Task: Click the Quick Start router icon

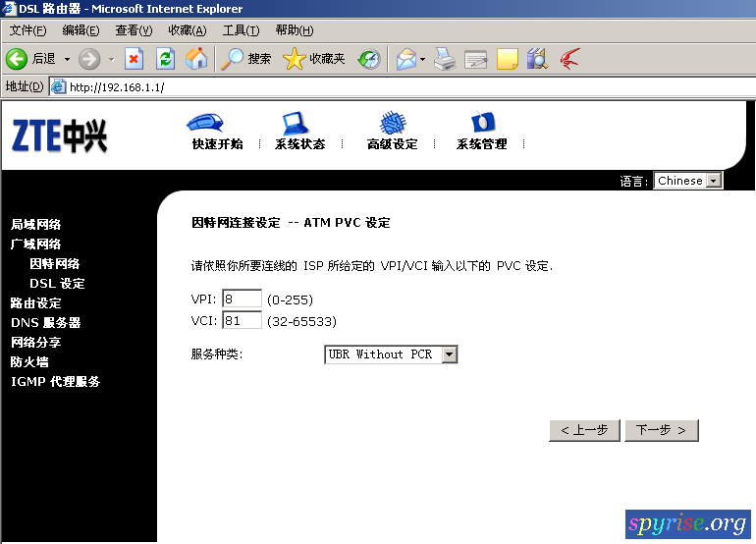Action: coord(204,124)
